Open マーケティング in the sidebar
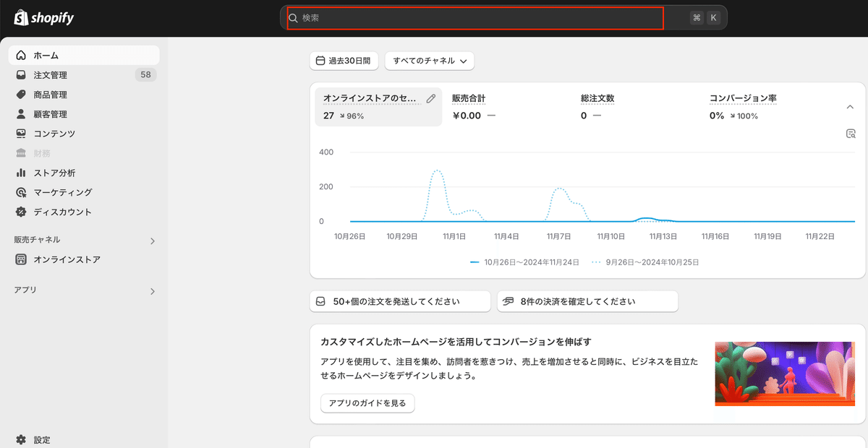The image size is (868, 448). (84, 192)
